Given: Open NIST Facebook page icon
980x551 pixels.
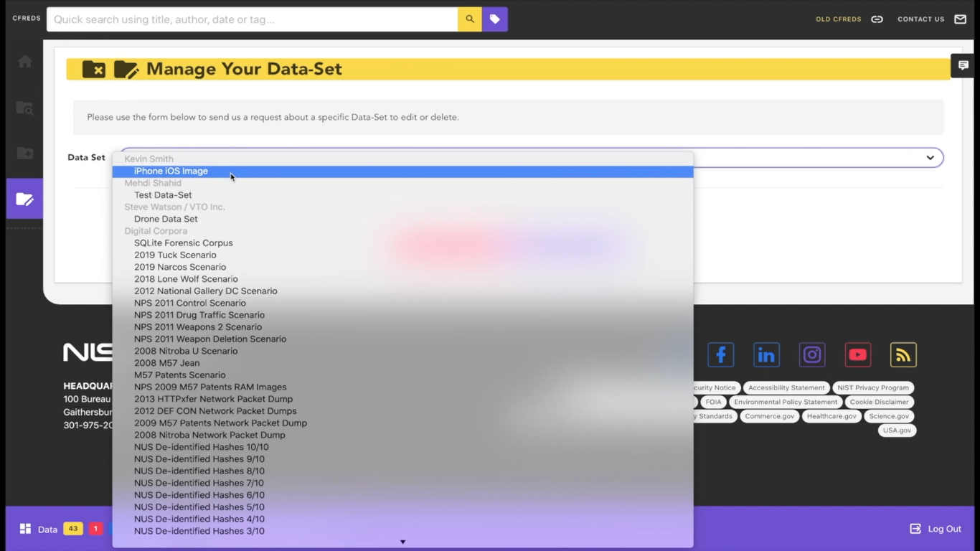Looking at the screenshot, I should 720,355.
